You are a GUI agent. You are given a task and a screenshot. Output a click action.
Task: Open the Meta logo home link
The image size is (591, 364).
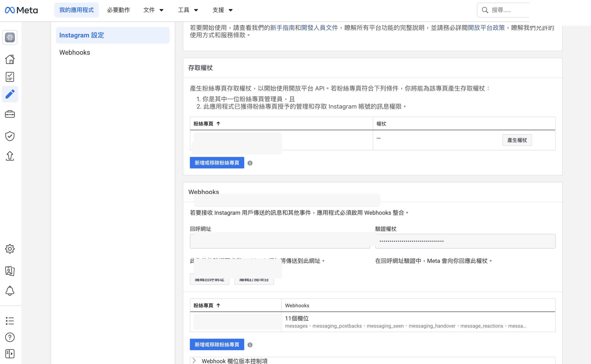point(21,10)
